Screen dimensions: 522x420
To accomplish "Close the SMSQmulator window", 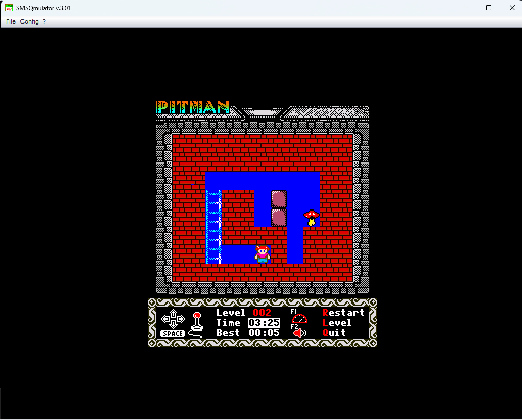I will coord(512,8).
